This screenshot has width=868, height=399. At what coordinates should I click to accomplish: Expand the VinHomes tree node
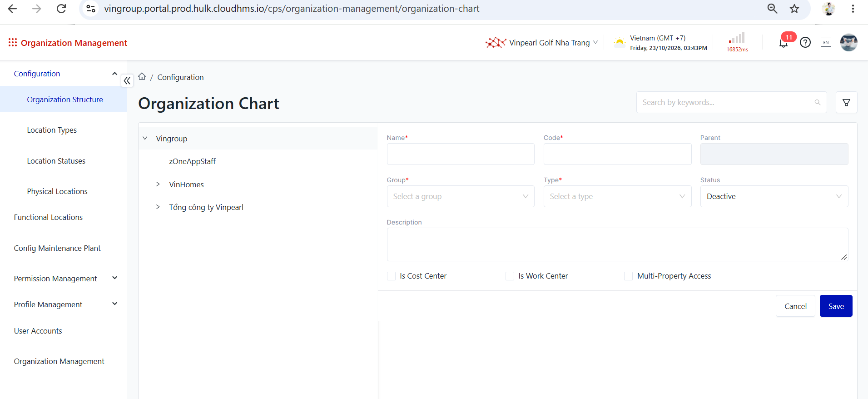click(x=158, y=184)
